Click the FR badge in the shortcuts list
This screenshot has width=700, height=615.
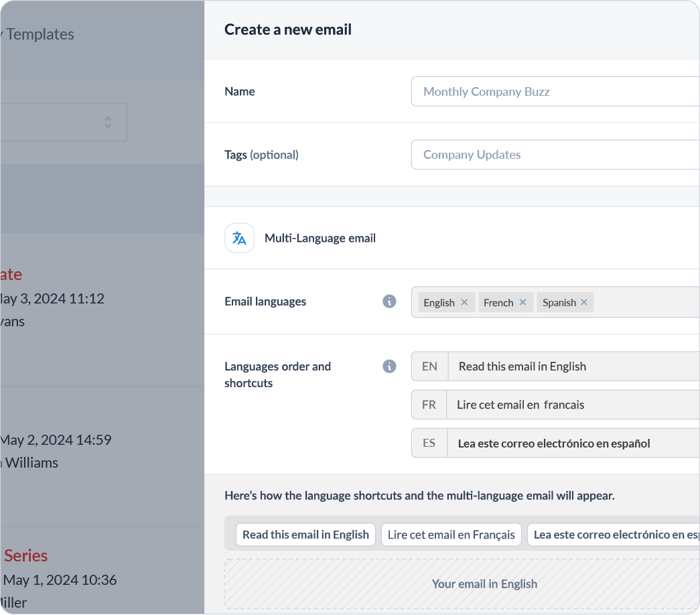(429, 405)
